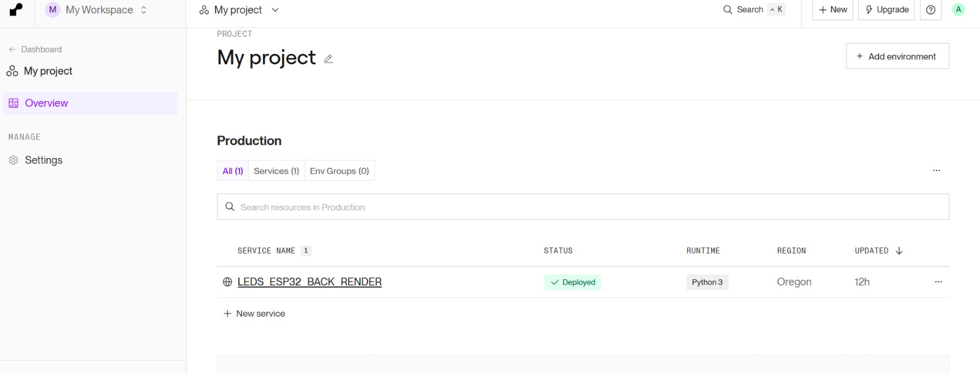
Task: Click the web service globe icon
Action: coord(227,282)
